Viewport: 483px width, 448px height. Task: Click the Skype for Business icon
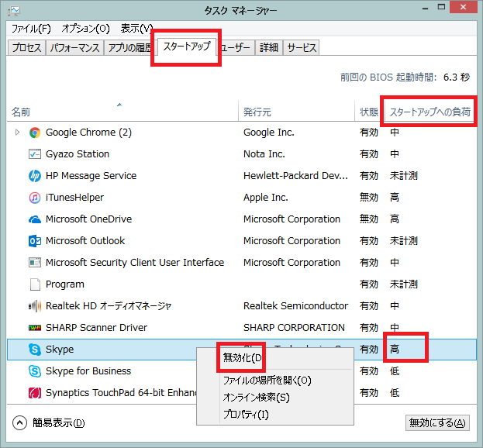35,371
